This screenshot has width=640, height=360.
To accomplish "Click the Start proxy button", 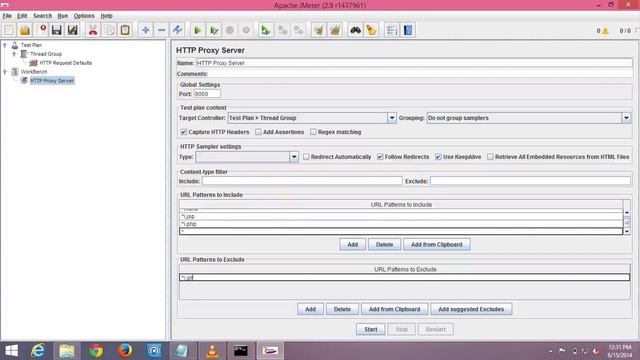I will (x=371, y=329).
